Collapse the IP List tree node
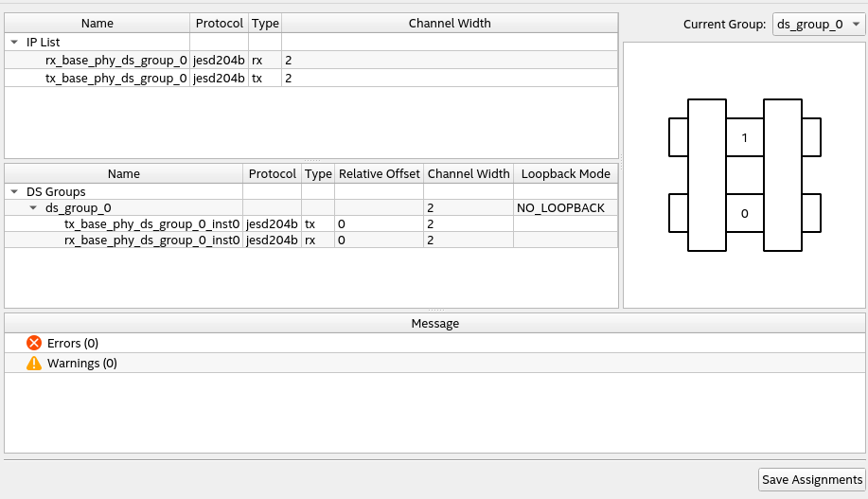The height and width of the screenshot is (499, 868). 15,42
